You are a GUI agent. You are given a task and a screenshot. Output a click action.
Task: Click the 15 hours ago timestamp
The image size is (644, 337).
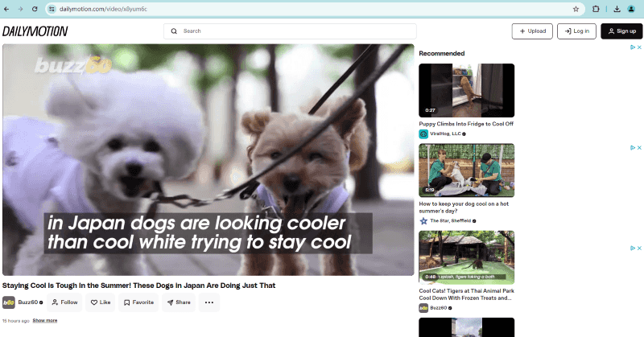[x=16, y=321]
